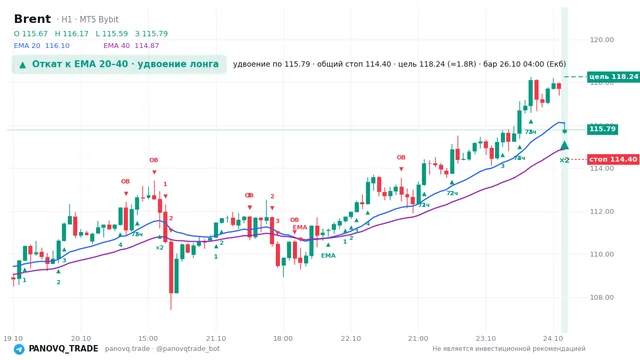This screenshot has width=640, height=360.
Task: Select the close value З 115.79
Action: (151, 33)
